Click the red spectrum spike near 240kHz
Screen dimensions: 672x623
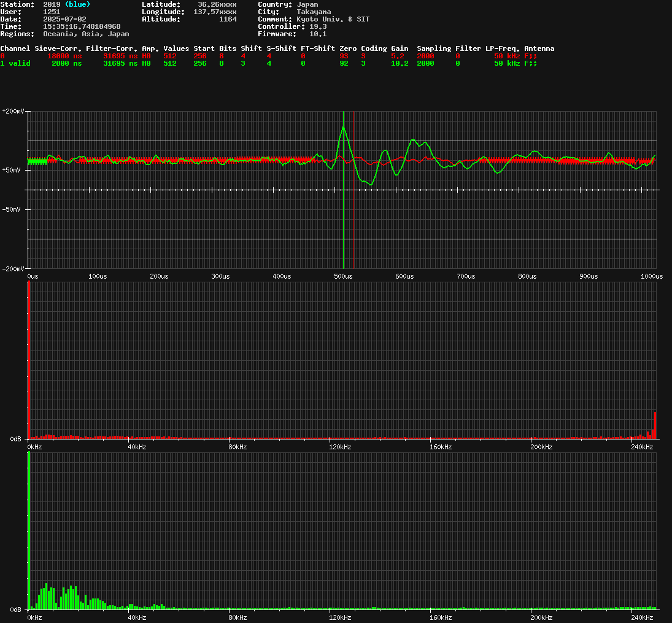tap(655, 425)
